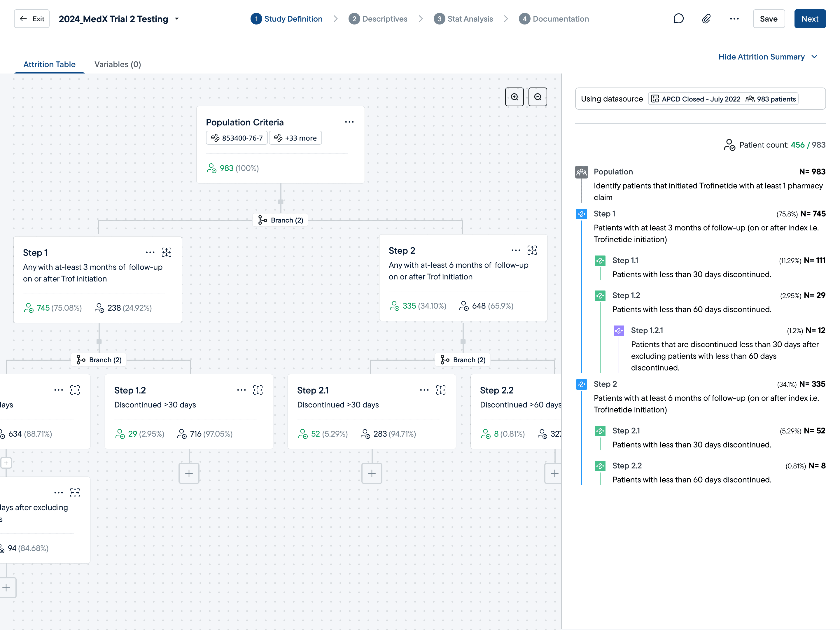Open the comments chat icon
840x630 pixels.
pos(678,19)
